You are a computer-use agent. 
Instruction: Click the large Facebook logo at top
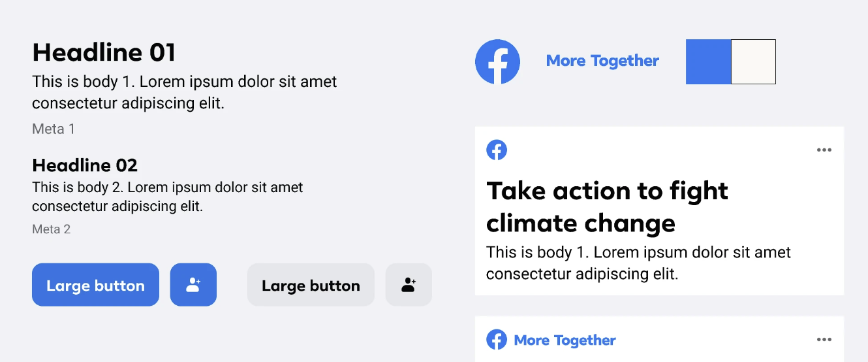pyautogui.click(x=497, y=61)
